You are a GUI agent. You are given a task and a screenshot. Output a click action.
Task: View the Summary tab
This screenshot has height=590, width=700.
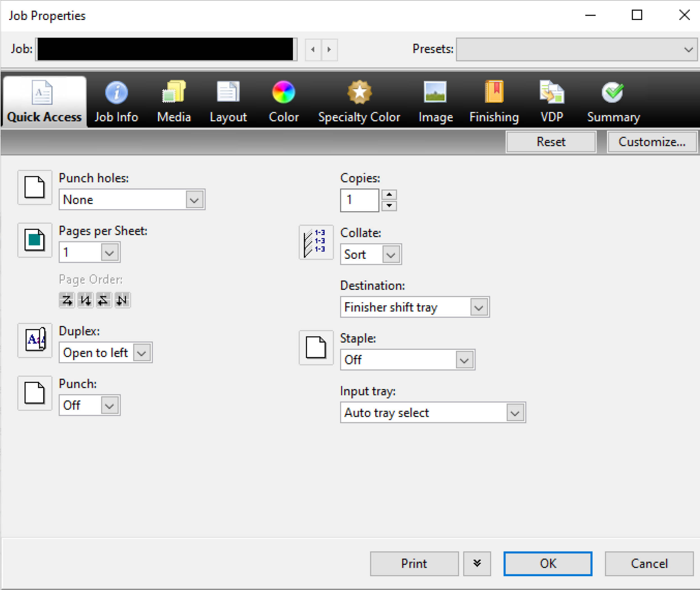[x=613, y=102]
